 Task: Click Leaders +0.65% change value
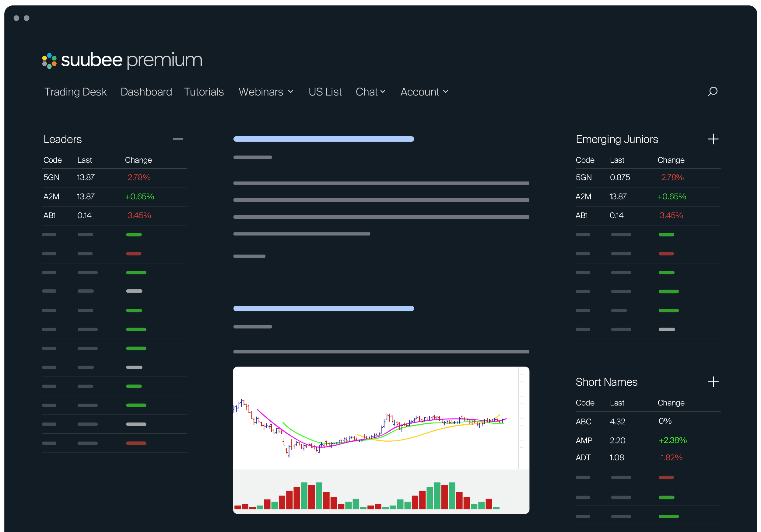point(139,197)
